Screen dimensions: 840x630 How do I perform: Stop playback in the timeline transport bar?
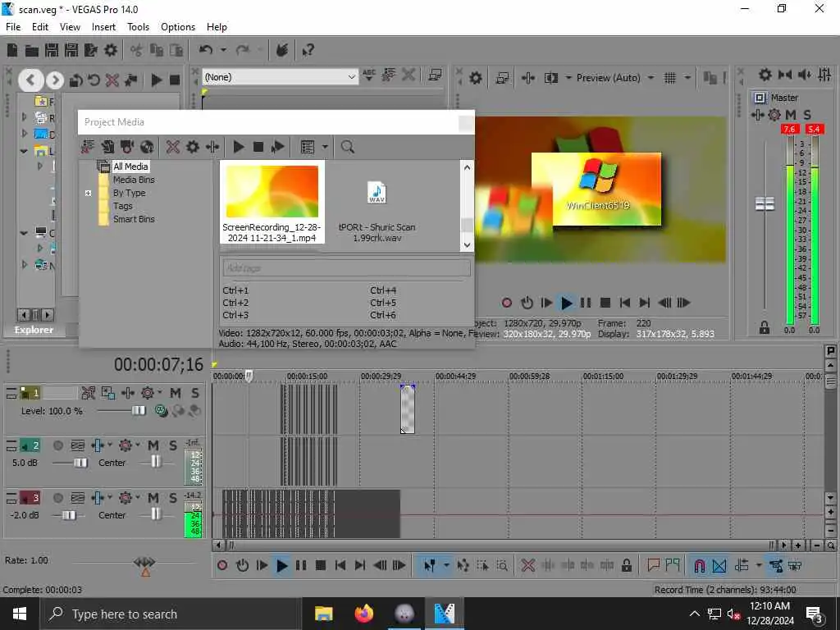(321, 565)
